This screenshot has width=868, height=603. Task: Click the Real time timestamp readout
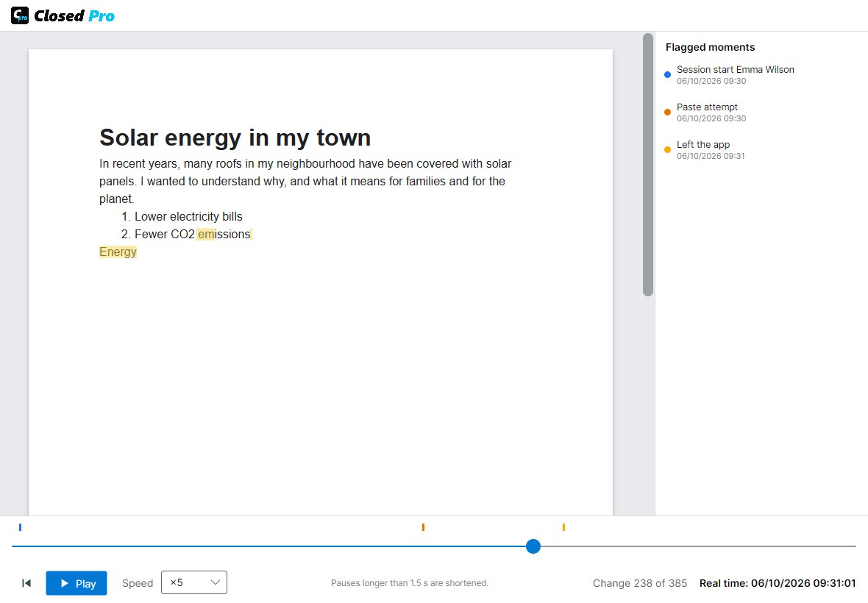(778, 583)
